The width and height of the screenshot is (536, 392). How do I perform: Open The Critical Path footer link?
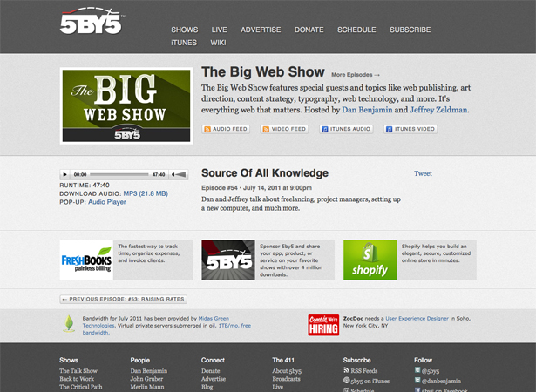(81, 388)
